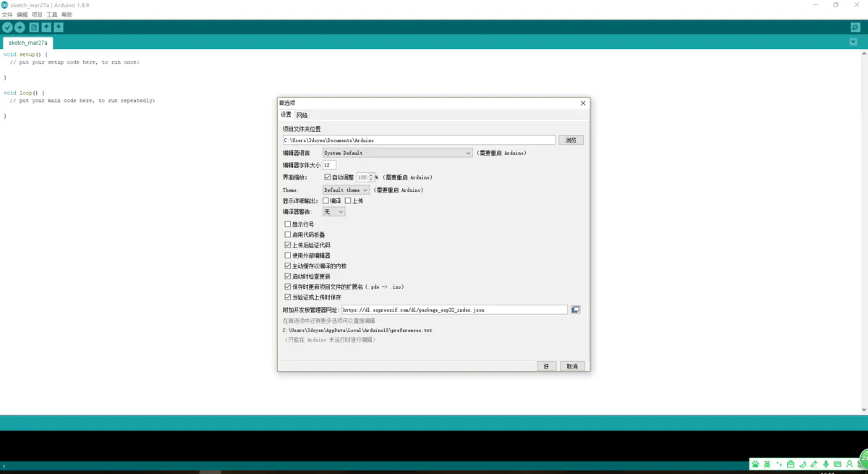Viewport: 868px width, 474px height.
Task: Uncheck 上传后验证代码 checkbox
Action: point(288,245)
